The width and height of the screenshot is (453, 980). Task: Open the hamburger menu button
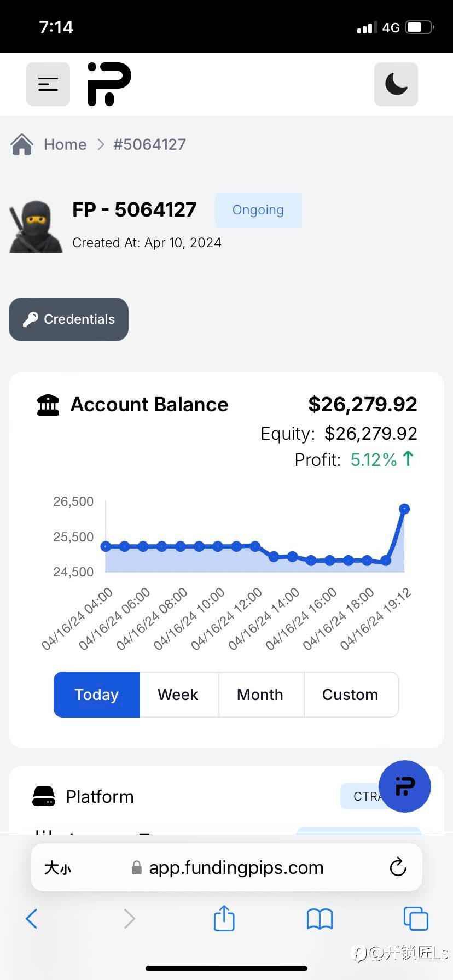[x=48, y=84]
